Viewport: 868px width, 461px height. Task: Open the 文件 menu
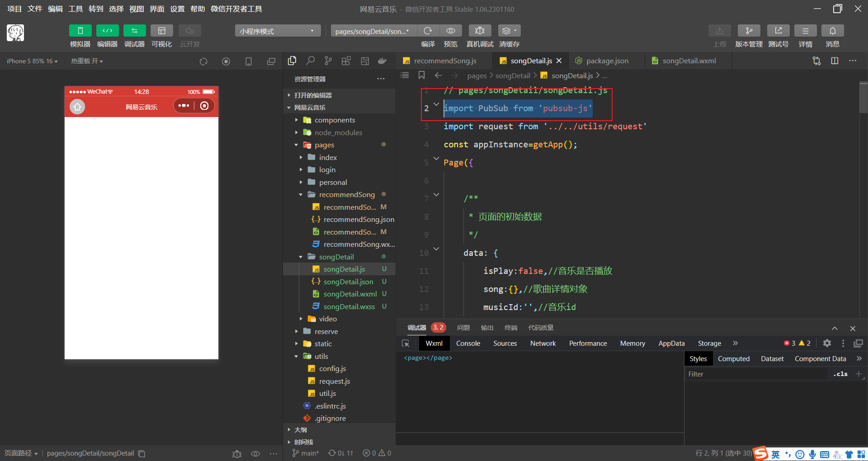pyautogui.click(x=35, y=9)
